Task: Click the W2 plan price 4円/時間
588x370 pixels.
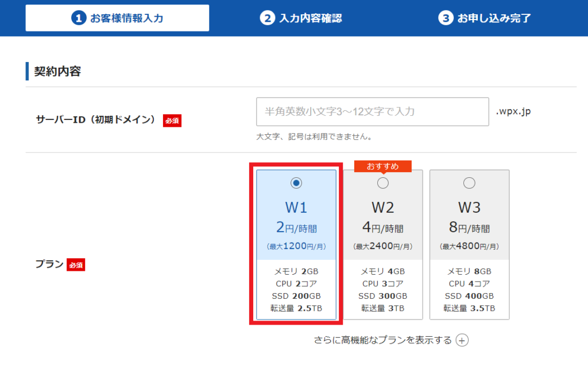Action: pos(382,227)
